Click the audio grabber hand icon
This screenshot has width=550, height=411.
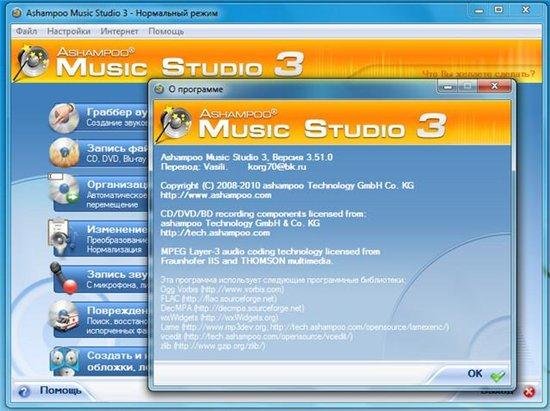63,118
